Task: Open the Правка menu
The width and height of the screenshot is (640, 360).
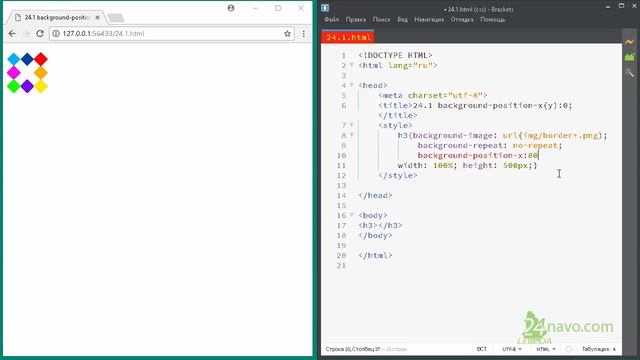Action: 356,19
